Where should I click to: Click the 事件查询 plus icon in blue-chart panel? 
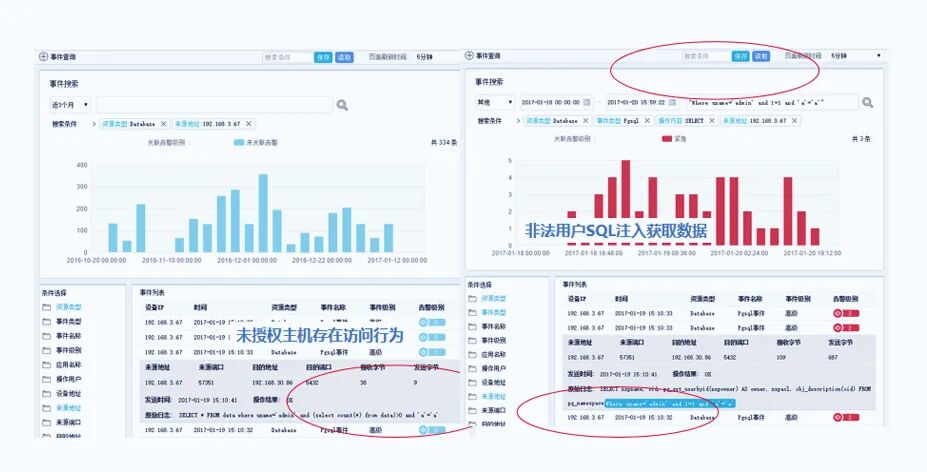tap(43, 57)
